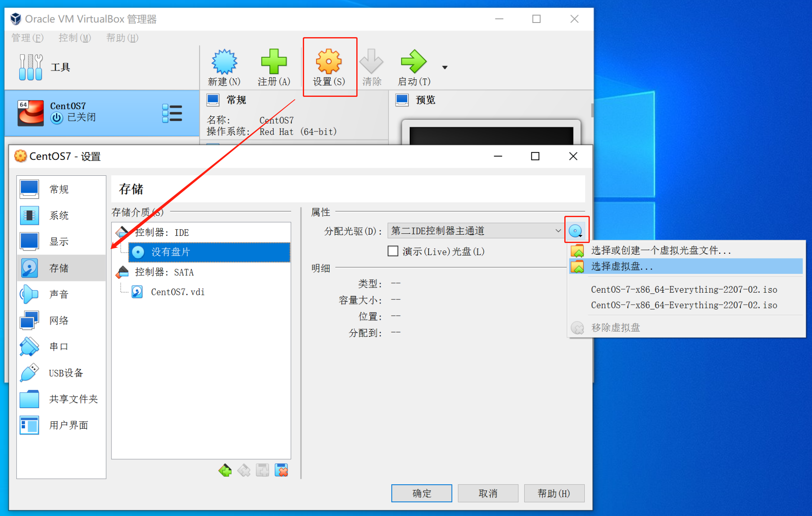Minimize the CentOS7 settings dialog

(498, 156)
